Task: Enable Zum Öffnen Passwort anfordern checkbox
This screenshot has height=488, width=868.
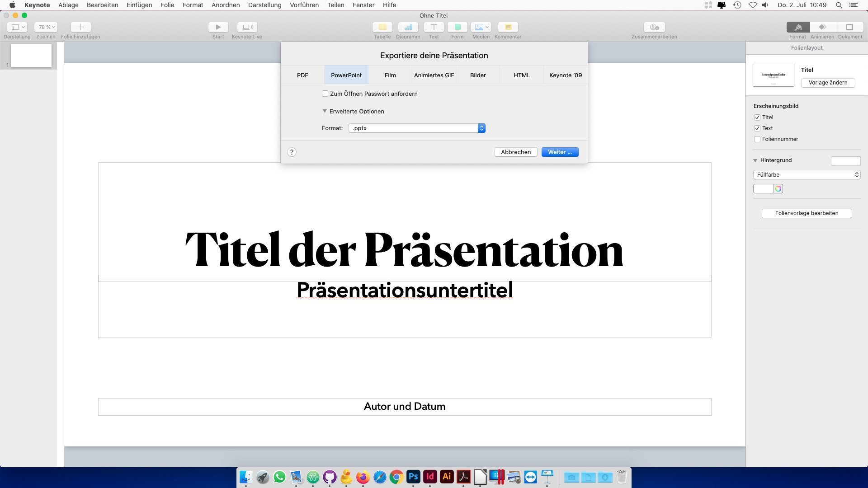Action: pyautogui.click(x=325, y=94)
